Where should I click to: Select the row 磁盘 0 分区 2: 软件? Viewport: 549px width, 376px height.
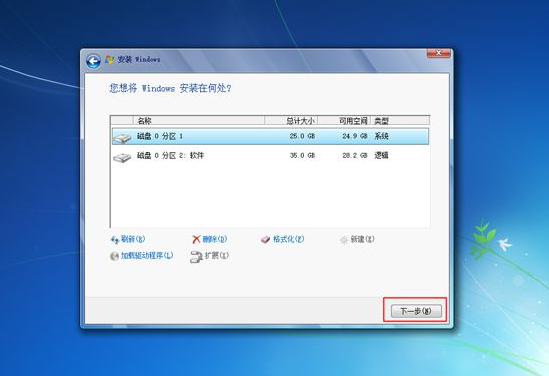click(x=270, y=155)
